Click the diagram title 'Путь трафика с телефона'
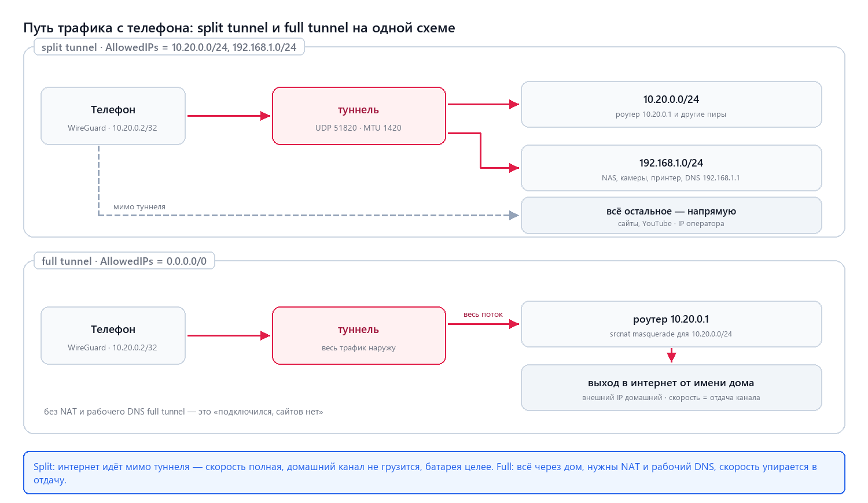868x503 pixels. 239,28
